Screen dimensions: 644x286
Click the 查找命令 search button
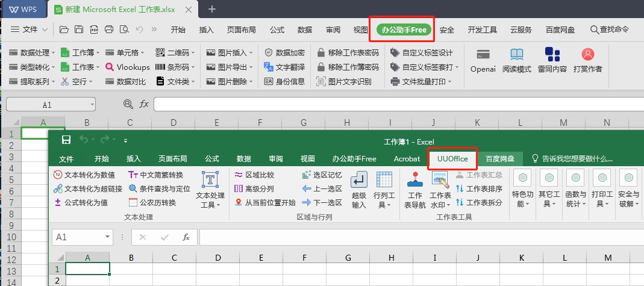click(x=610, y=30)
